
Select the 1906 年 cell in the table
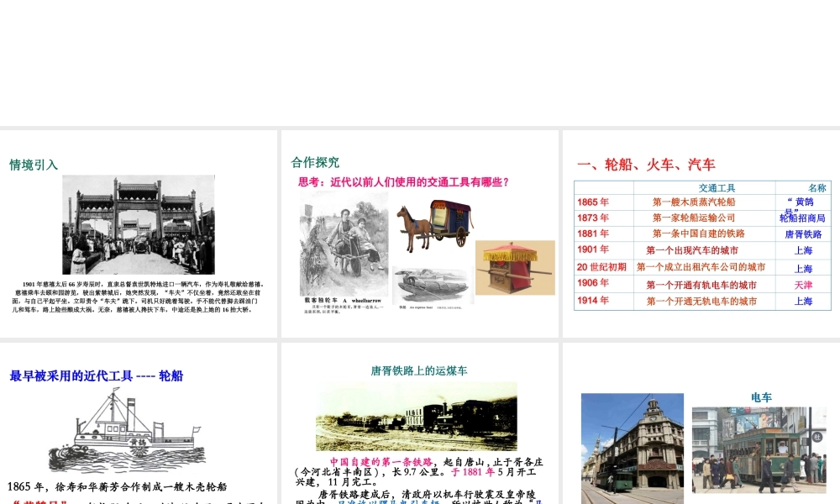[x=593, y=283]
